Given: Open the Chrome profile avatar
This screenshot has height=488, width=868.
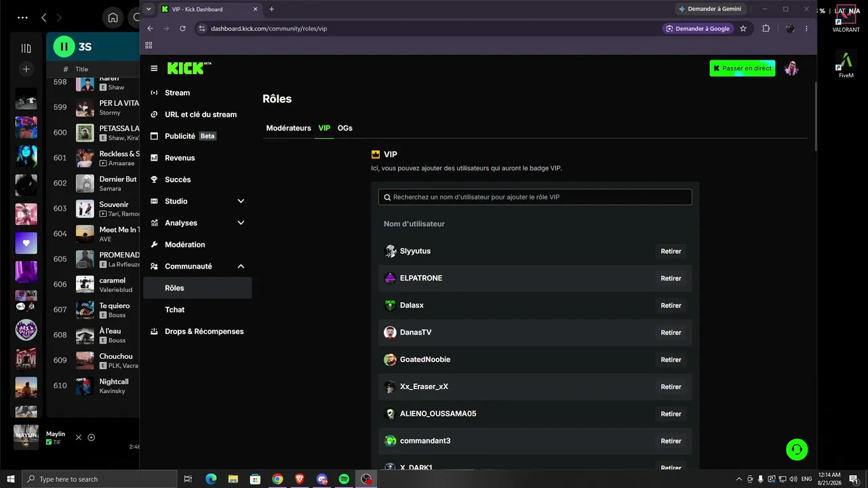Looking at the screenshot, I should pyautogui.click(x=790, y=28).
